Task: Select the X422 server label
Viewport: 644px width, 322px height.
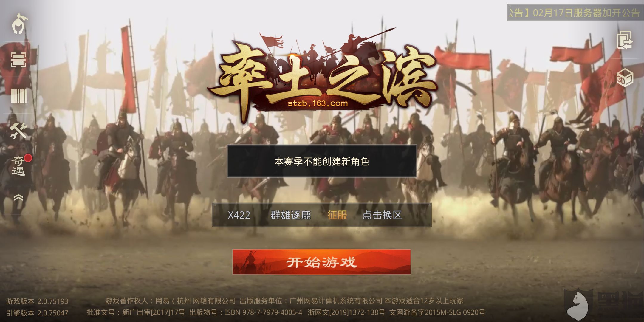Action: pyautogui.click(x=239, y=215)
